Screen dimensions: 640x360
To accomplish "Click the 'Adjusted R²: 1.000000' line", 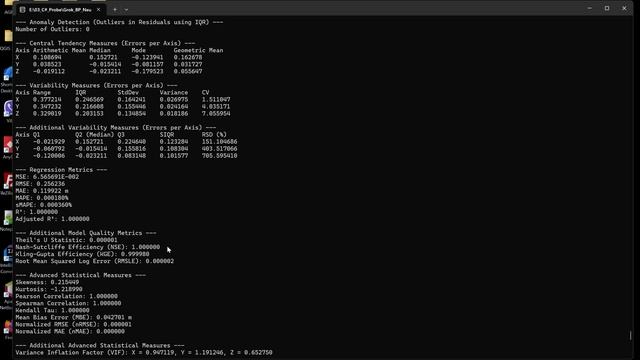I will pyautogui.click(x=52, y=219).
